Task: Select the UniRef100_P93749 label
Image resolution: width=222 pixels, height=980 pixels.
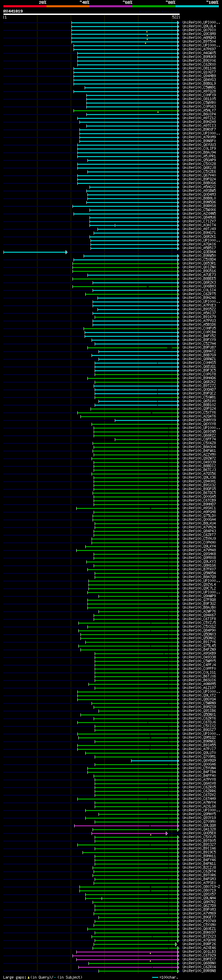Action: [x=199, y=921]
